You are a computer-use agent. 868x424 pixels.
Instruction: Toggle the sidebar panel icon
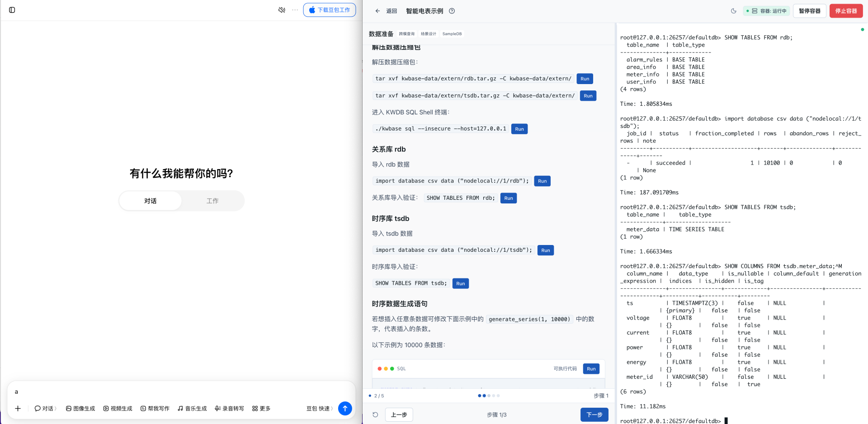pos(12,10)
